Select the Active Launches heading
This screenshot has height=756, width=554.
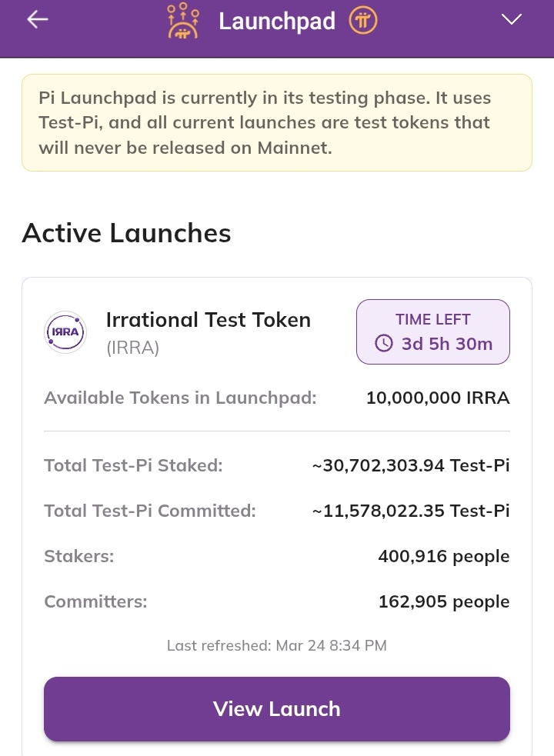(126, 232)
